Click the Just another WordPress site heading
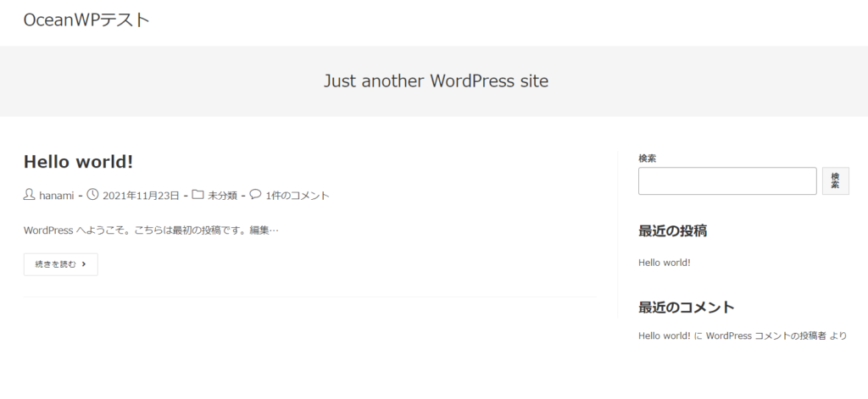868x399 pixels. click(x=437, y=81)
